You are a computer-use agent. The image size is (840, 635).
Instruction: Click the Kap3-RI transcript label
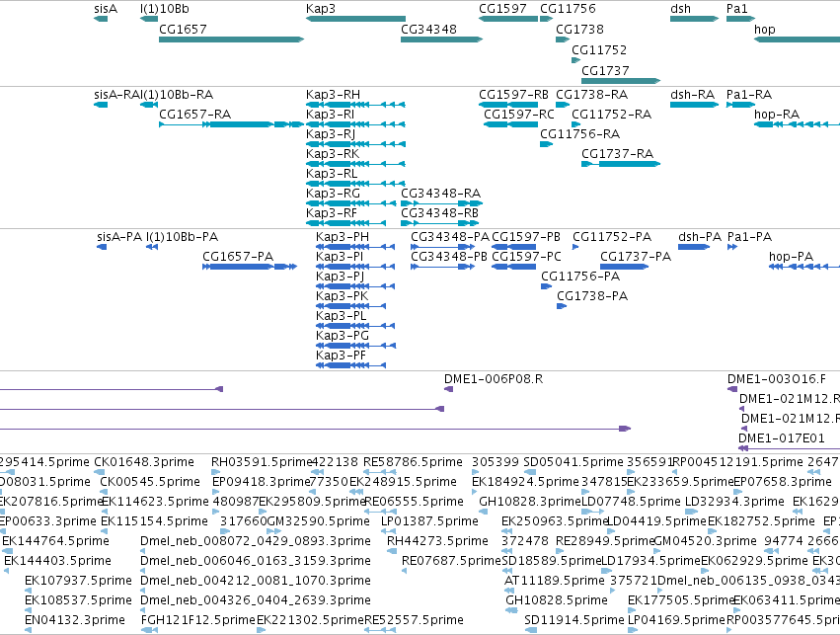click(330, 115)
